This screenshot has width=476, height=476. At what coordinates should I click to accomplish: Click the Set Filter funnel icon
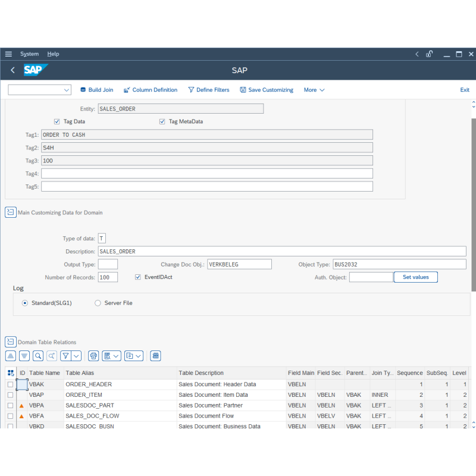[65, 356]
